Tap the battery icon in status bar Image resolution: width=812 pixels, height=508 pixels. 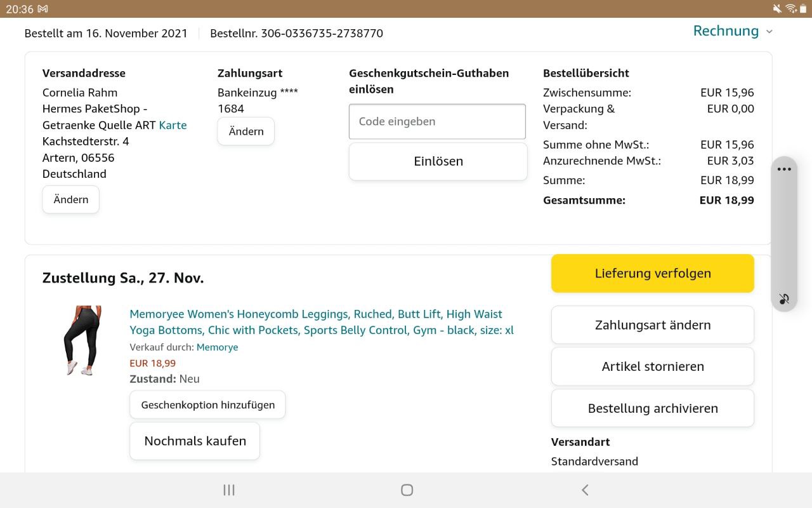point(803,9)
